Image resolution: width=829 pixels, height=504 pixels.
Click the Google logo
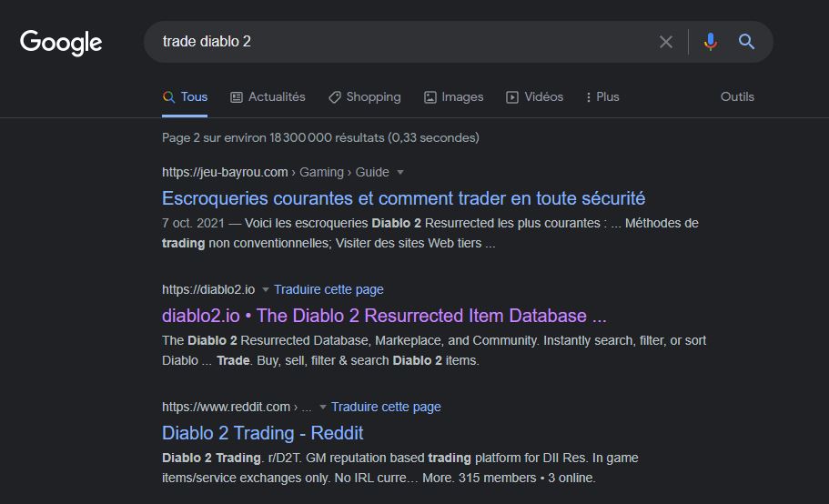point(61,43)
